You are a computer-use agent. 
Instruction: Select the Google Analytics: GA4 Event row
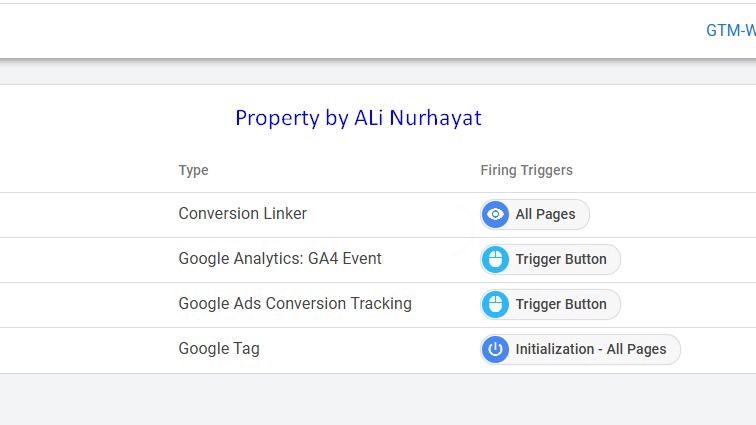(280, 259)
